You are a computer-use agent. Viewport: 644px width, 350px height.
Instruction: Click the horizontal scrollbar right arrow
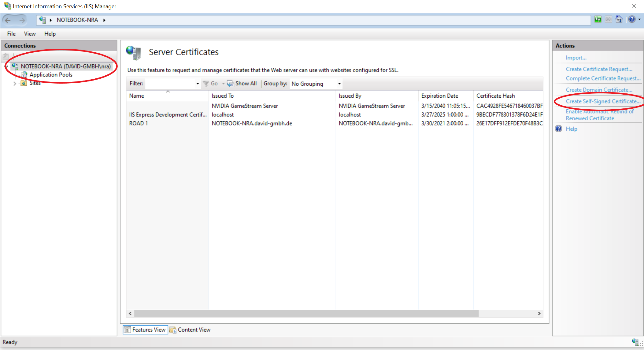point(539,314)
